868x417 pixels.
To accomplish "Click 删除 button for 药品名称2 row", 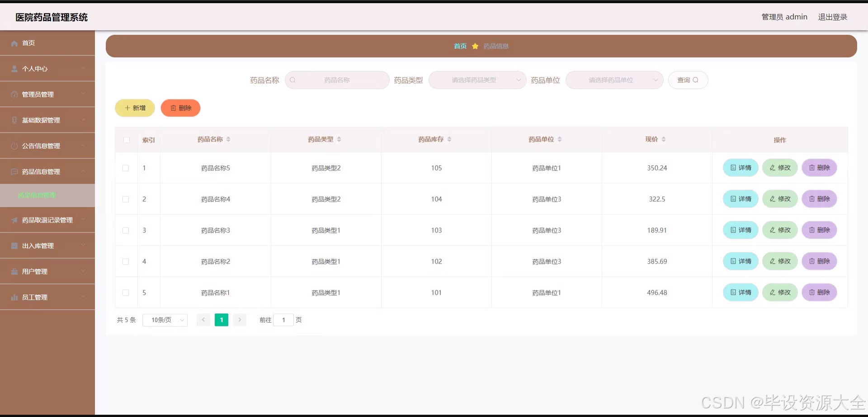I will click(819, 261).
